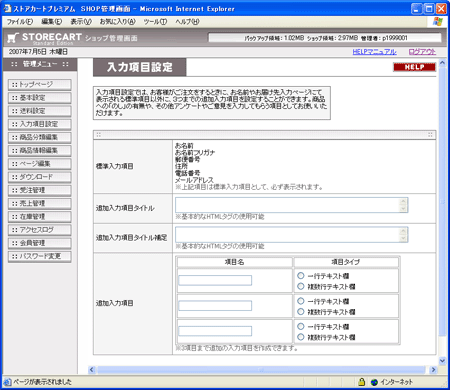Open the お気に入り menu
The width and height of the screenshot is (450, 390).
[x=118, y=22]
